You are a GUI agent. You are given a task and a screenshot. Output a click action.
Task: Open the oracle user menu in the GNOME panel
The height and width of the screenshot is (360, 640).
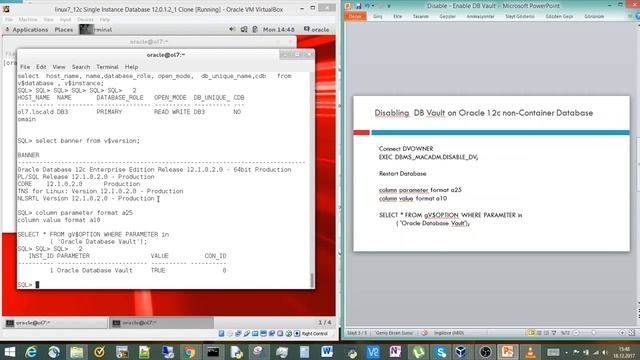(316, 29)
